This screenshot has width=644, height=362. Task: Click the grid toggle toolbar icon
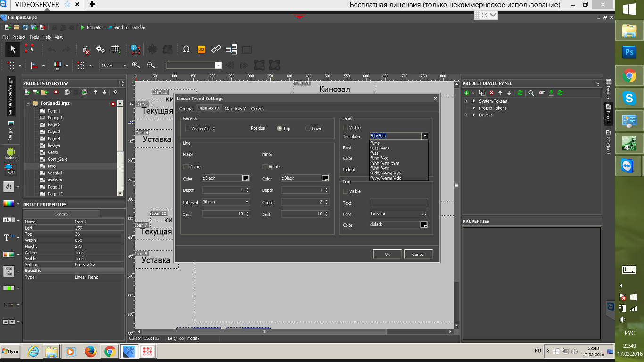pos(116,49)
